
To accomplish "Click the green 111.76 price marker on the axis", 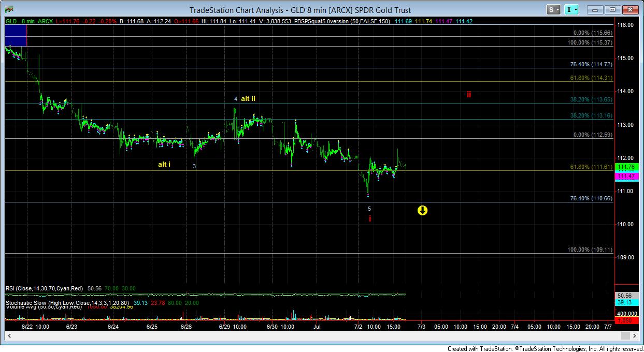I will 627,167.
